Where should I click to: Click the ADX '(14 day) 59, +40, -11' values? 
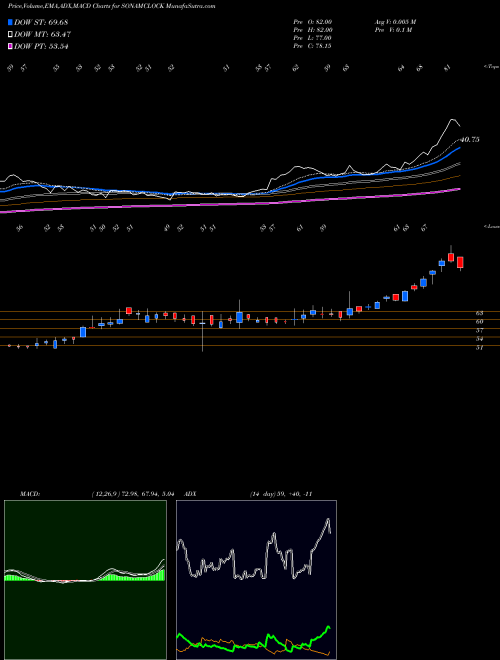280,494
